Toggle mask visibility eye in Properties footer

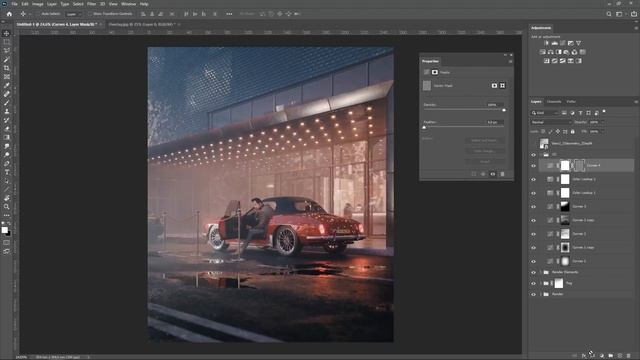(493, 174)
